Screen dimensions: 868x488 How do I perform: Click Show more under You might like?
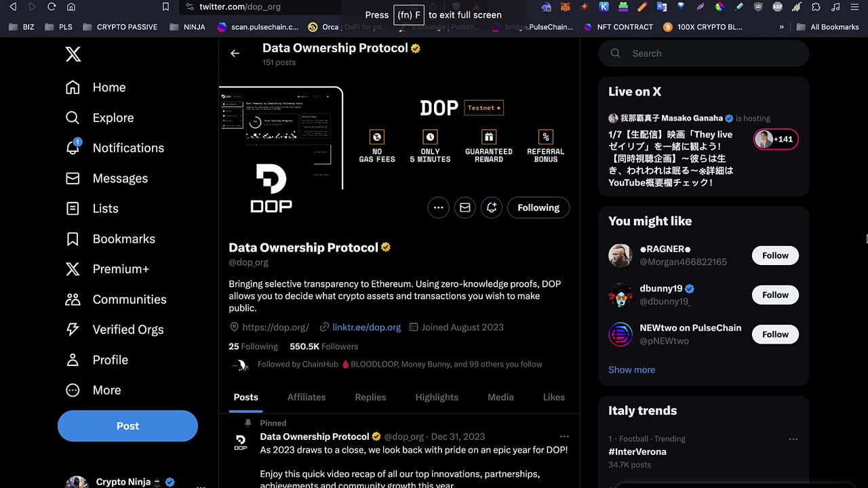pyautogui.click(x=631, y=370)
